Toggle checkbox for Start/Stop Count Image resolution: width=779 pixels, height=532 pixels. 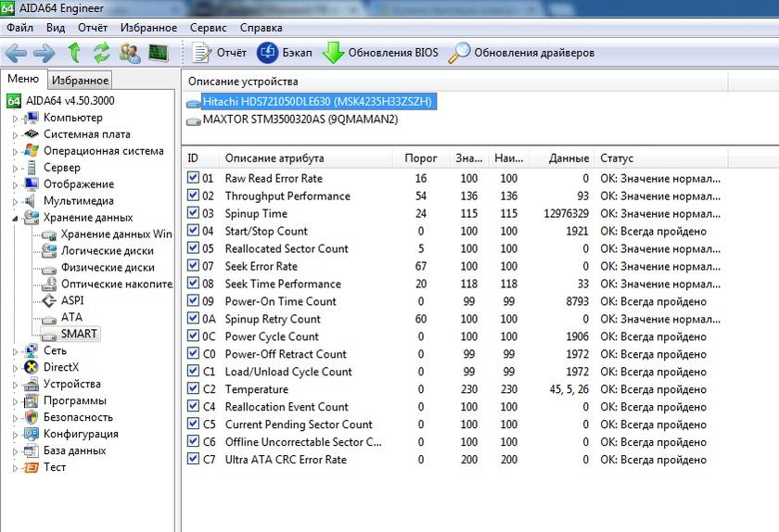(193, 231)
